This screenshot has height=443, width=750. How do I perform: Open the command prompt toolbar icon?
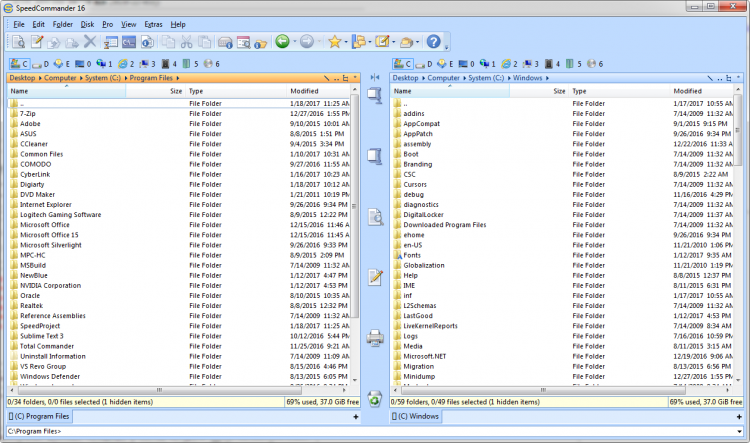pos(129,42)
